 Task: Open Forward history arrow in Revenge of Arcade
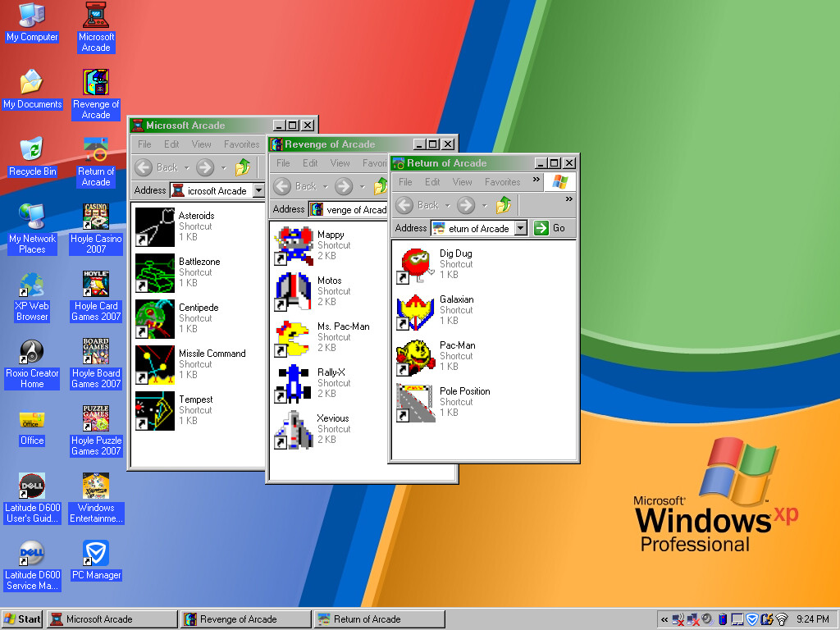362,186
